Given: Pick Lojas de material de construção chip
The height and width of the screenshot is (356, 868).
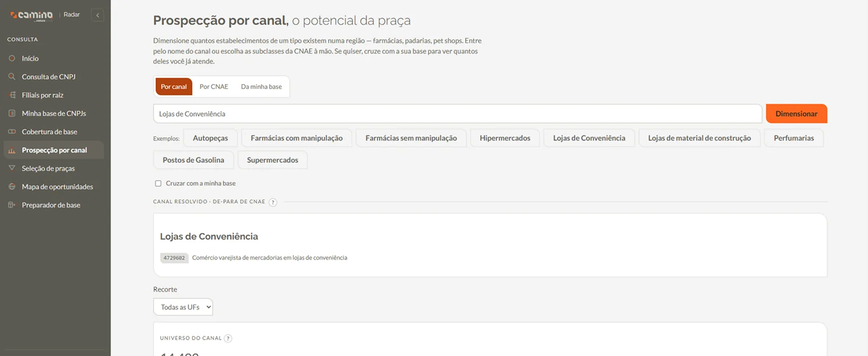Looking at the screenshot, I should [699, 138].
